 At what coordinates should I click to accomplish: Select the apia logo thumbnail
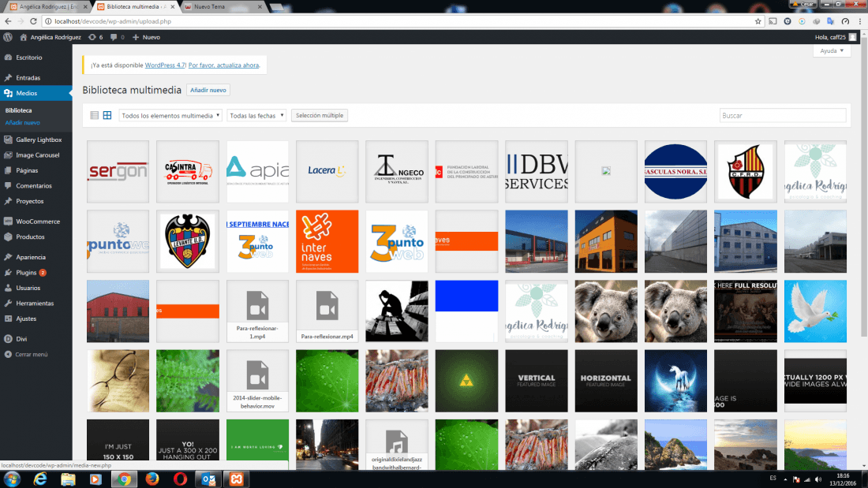pyautogui.click(x=257, y=172)
